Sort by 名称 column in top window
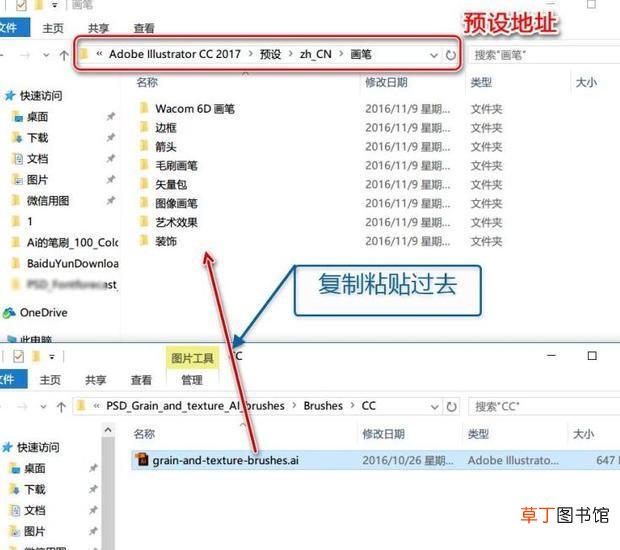 click(x=147, y=82)
